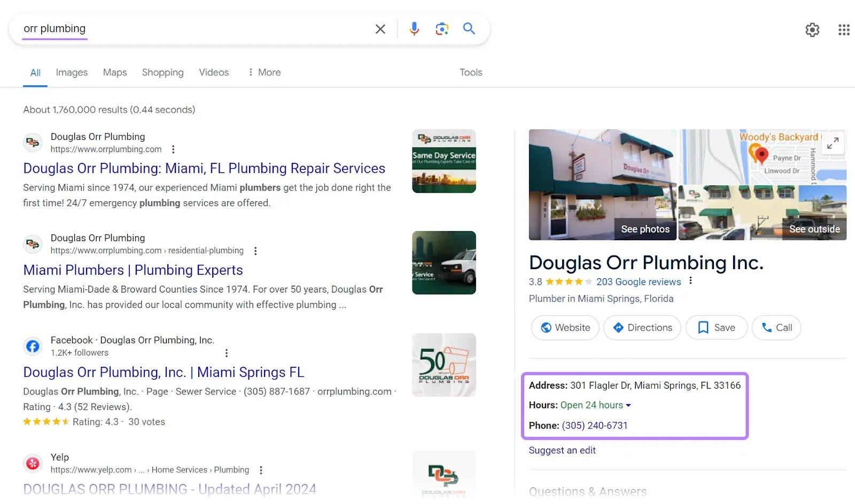Open quick settings via the gear icon

coord(813,30)
